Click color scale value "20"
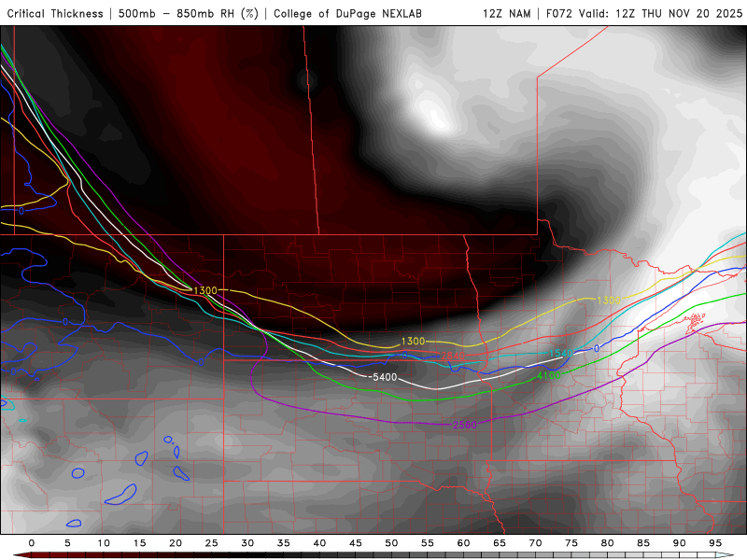The width and height of the screenshot is (747, 560). pyautogui.click(x=176, y=543)
